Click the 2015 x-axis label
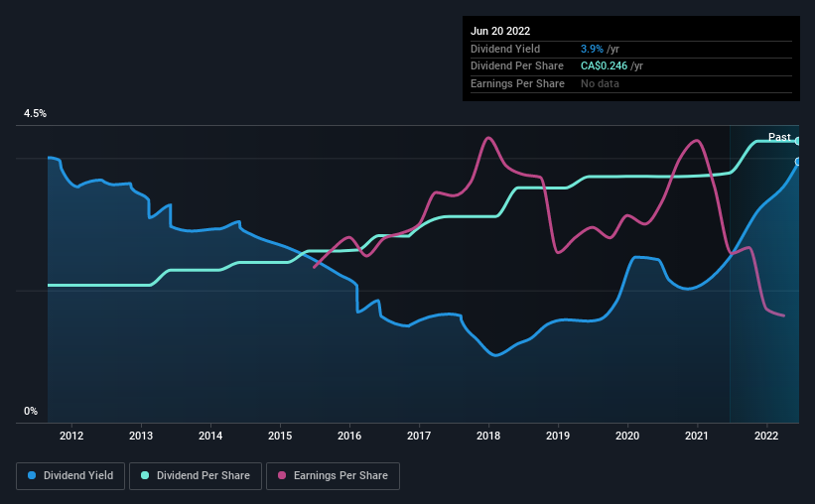This screenshot has height=504, width=815. point(280,436)
